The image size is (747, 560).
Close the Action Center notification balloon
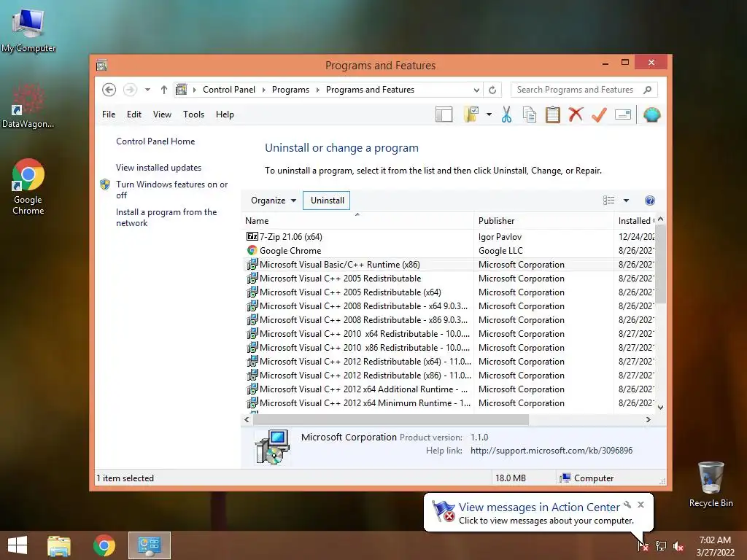point(640,505)
